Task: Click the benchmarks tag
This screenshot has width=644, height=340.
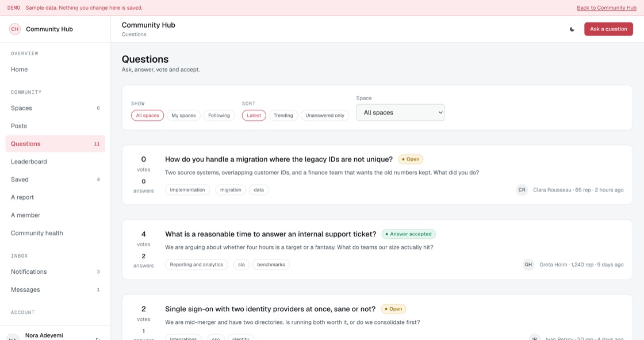Action: coord(271,265)
